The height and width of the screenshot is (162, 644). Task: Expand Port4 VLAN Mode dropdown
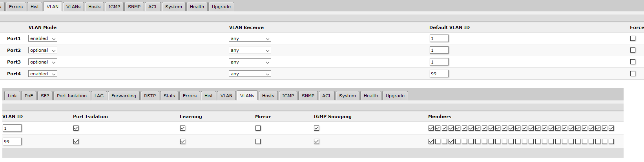click(x=42, y=74)
